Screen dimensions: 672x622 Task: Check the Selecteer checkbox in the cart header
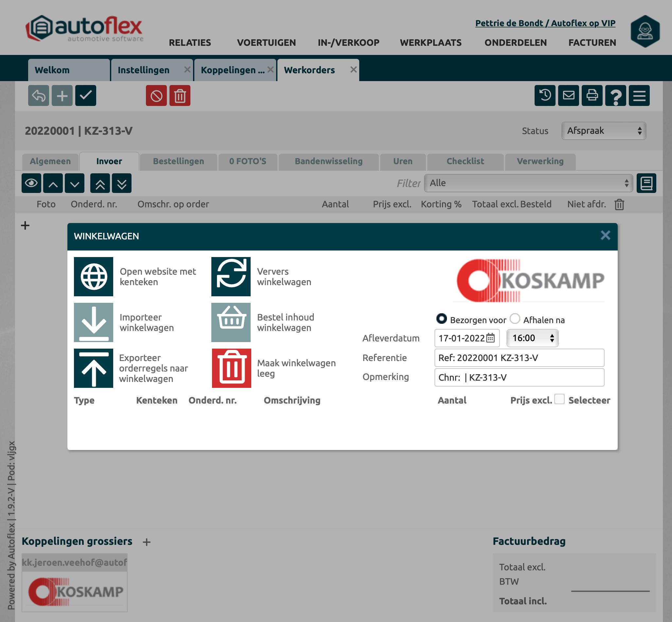pyautogui.click(x=559, y=399)
